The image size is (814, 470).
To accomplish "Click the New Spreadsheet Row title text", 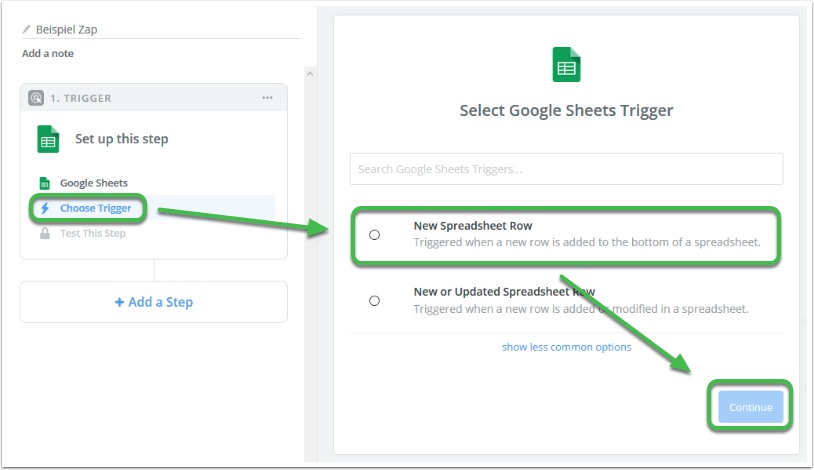I will tap(473, 226).
